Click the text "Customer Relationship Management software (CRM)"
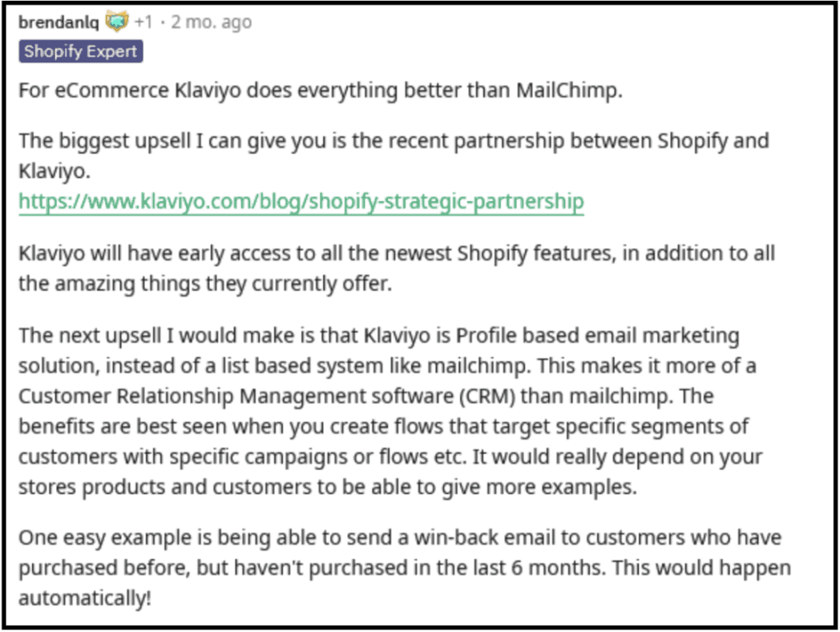Image resolution: width=840 pixels, height=632 pixels. 267,396
